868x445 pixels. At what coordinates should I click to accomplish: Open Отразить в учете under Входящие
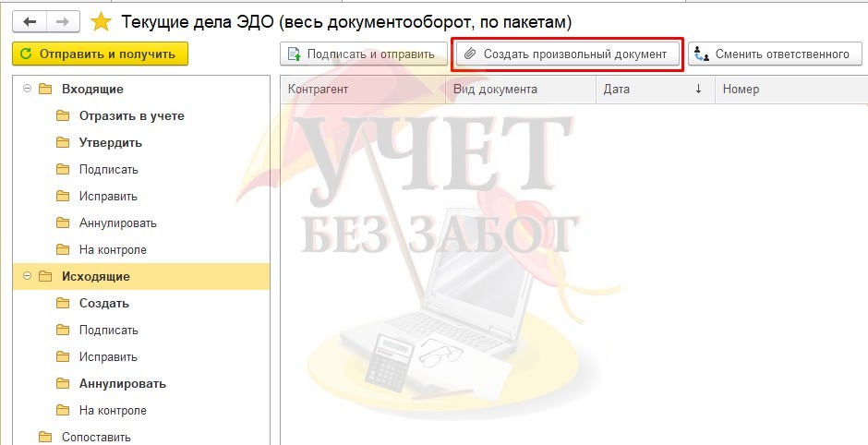click(x=132, y=115)
